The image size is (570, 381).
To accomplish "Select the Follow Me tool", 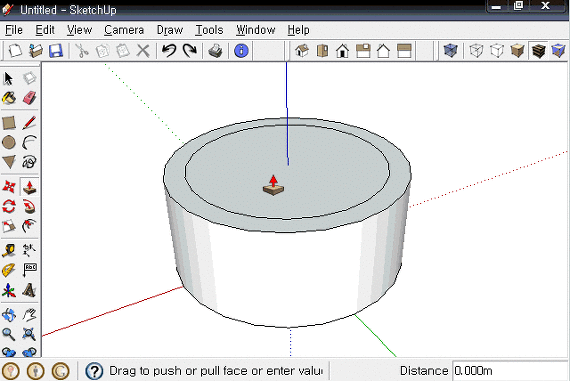I will tap(29, 206).
